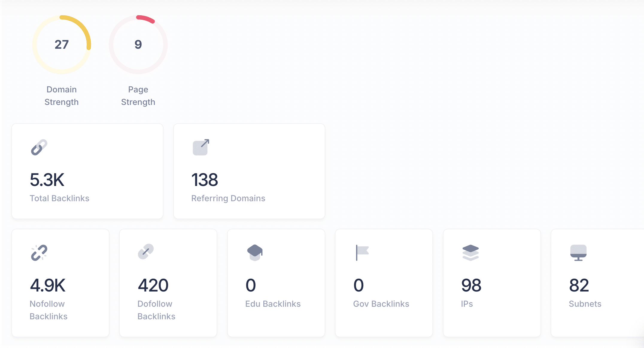This screenshot has width=644, height=348.
Task: Click the Edu Backlinks graduation cap icon
Action: pyautogui.click(x=255, y=253)
